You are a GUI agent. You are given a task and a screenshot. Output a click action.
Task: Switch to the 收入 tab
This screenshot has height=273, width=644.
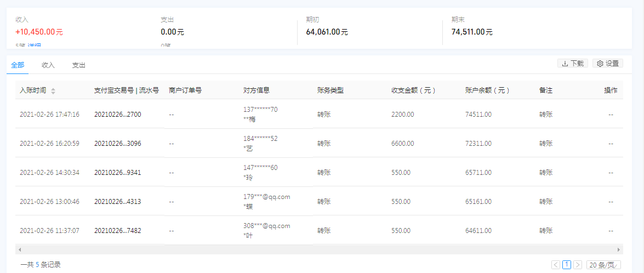point(48,65)
